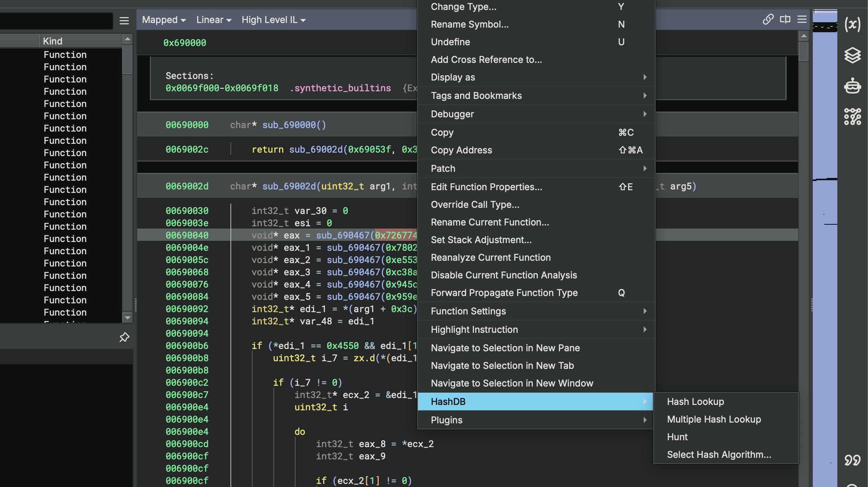Choose Undefine from the context menu
868x487 pixels.
point(536,42)
